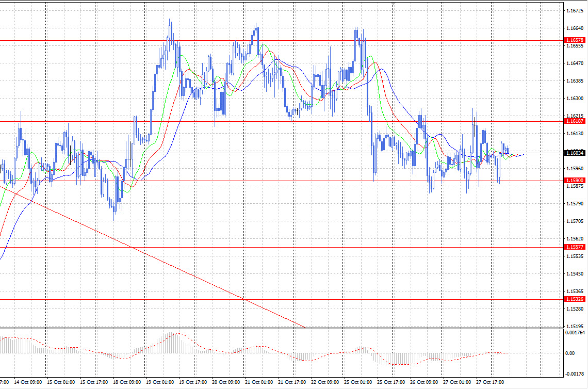Click the 26 Oct 09:00 time label
This screenshot has height=389, width=588.
click(x=424, y=382)
